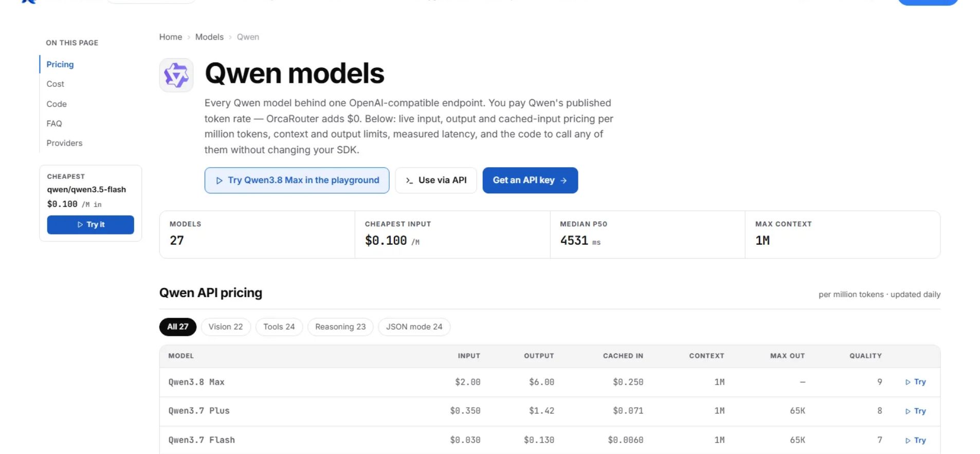
Task: Click the Qwen API pricing heading
Action: [x=211, y=293]
